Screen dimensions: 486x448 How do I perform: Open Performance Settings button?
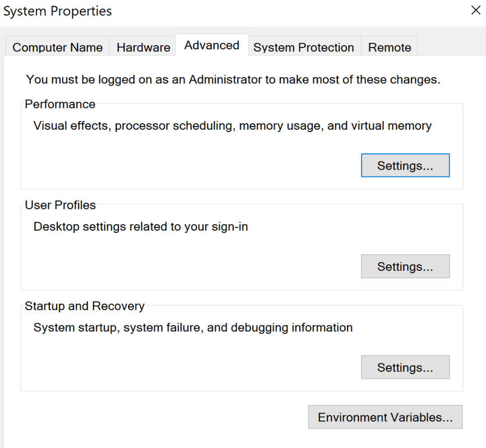[x=405, y=166]
